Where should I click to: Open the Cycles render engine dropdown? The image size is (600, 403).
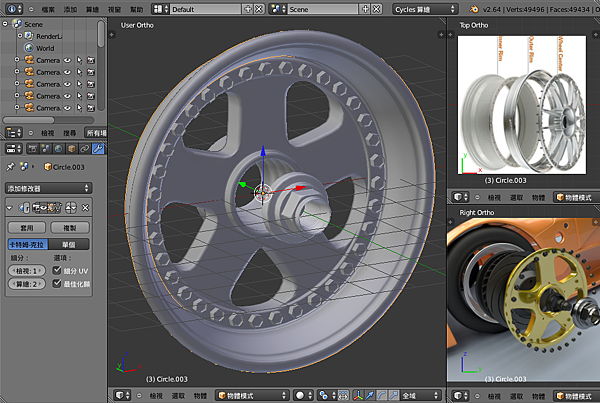(423, 8)
